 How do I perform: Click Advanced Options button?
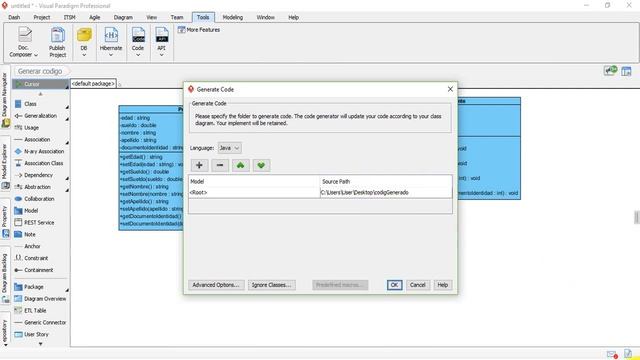point(216,285)
